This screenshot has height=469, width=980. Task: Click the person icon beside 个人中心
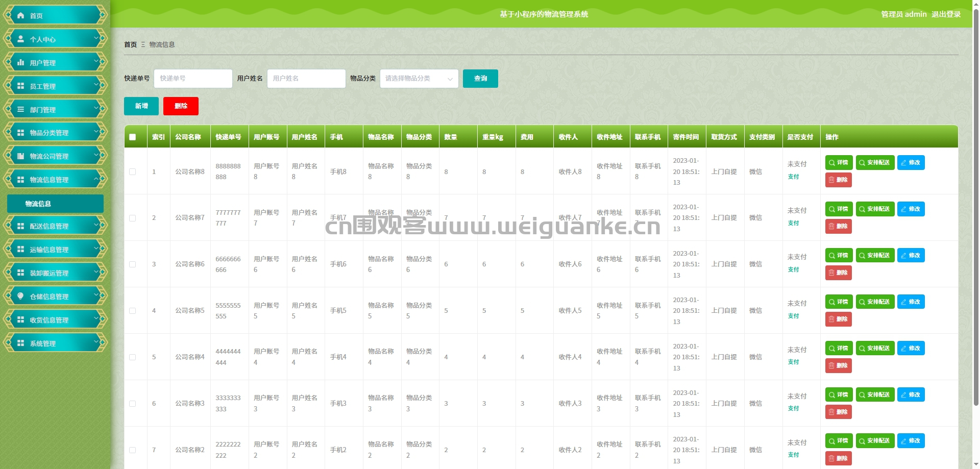pyautogui.click(x=20, y=39)
